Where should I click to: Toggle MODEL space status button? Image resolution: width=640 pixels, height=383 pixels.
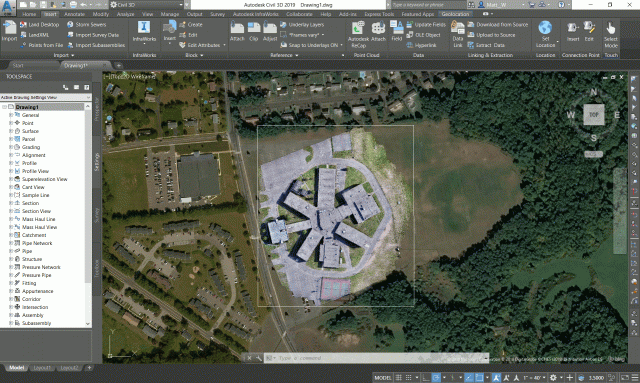click(383, 378)
